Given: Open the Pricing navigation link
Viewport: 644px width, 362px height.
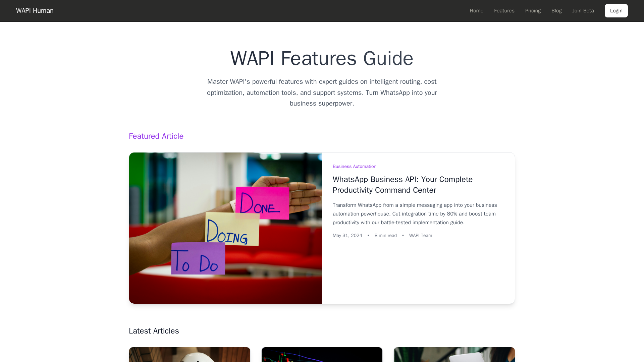Looking at the screenshot, I should click(x=533, y=11).
